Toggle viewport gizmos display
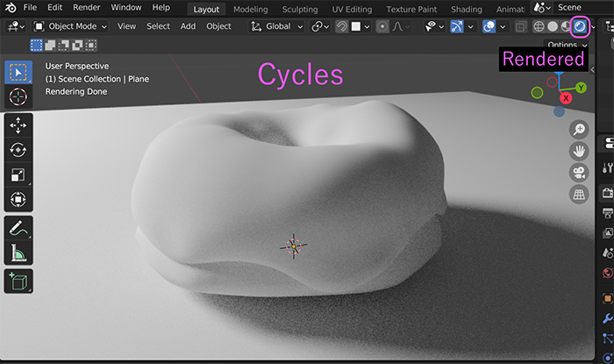Image resolution: width=614 pixels, height=364 pixels. pyautogui.click(x=457, y=26)
